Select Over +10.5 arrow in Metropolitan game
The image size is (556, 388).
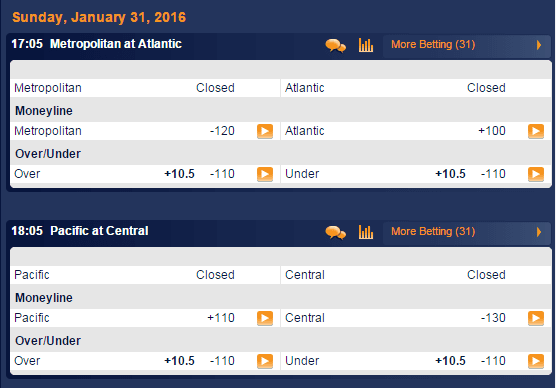[265, 174]
